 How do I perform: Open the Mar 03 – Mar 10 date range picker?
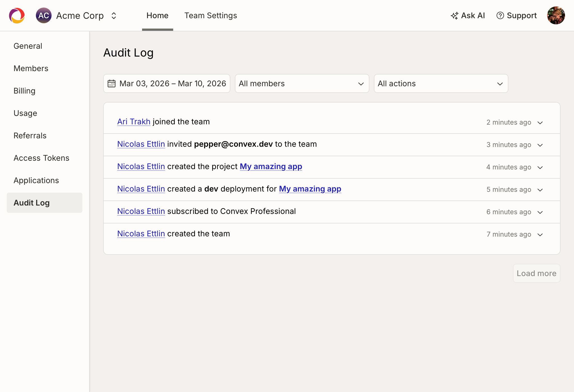pyautogui.click(x=167, y=83)
